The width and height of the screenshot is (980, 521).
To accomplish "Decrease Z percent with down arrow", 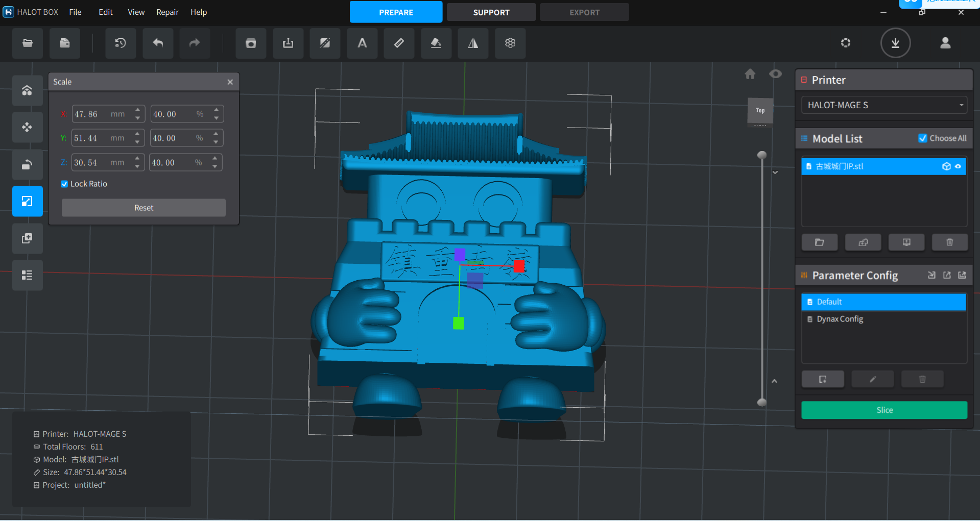I will tap(215, 167).
